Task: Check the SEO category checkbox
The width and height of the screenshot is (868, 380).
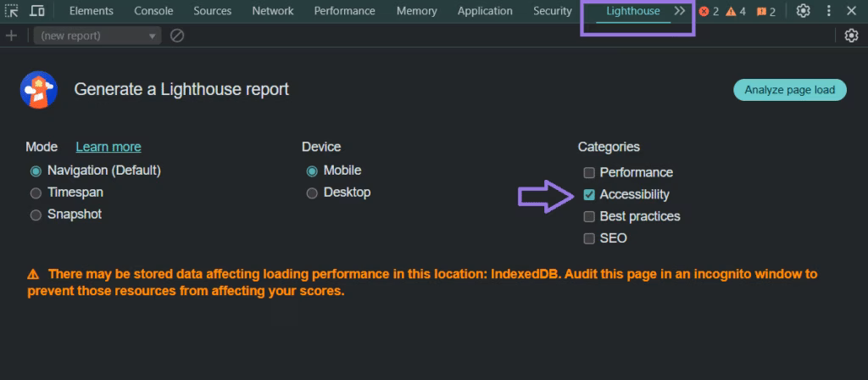Action: coord(589,238)
